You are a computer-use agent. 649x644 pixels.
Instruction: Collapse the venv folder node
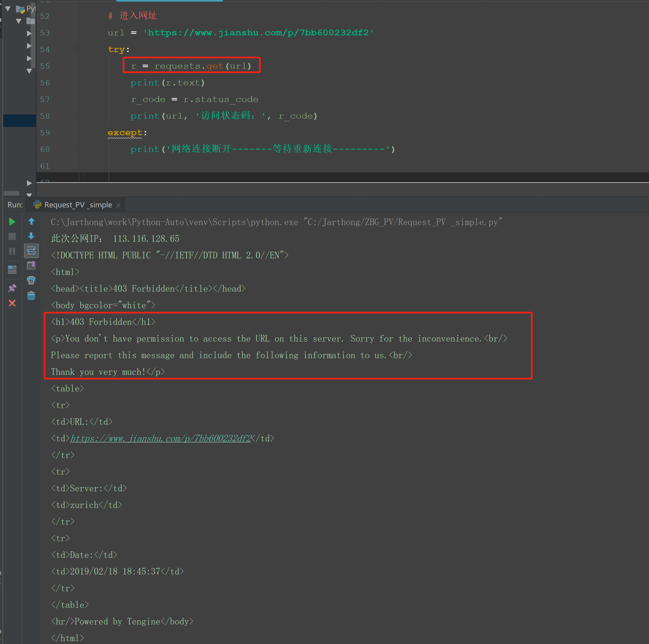(x=18, y=21)
